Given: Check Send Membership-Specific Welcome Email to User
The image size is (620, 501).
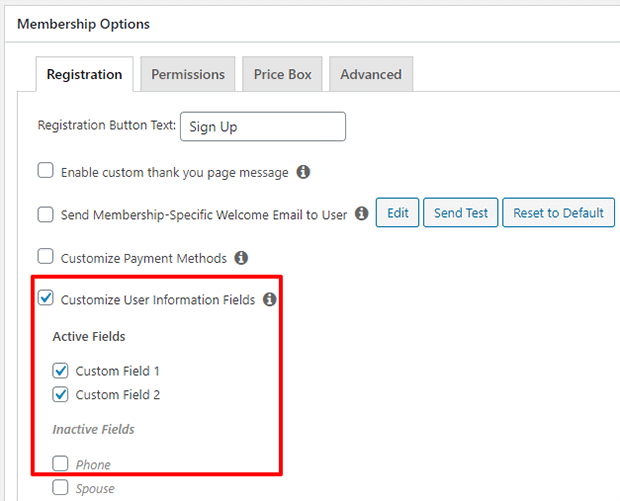Looking at the screenshot, I should click(x=45, y=215).
